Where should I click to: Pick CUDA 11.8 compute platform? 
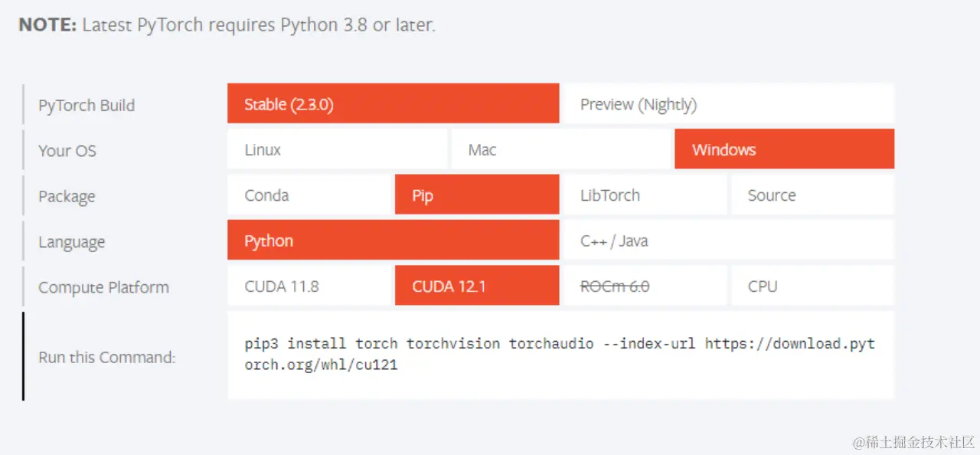pos(309,286)
